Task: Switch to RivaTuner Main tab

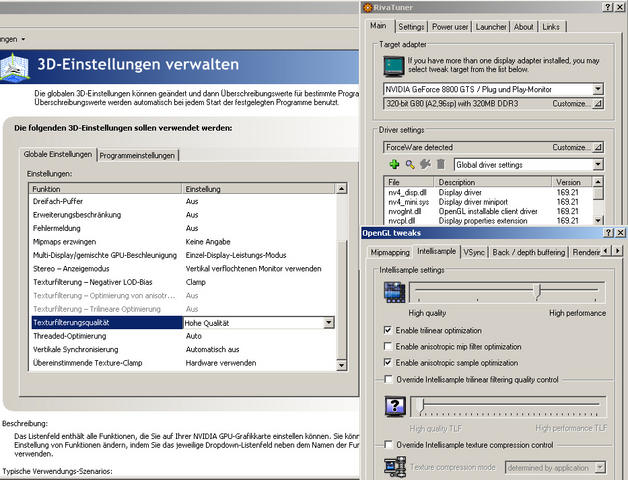Action: [x=378, y=26]
